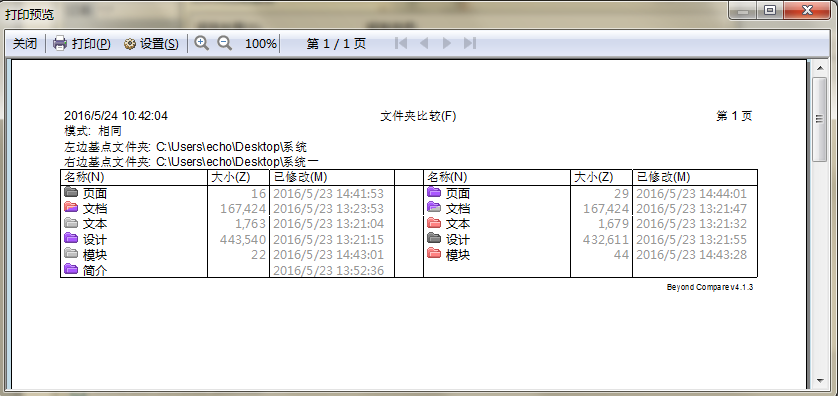838x396 pixels.
Task: Maximize the 打印预览 window
Action: (770, 10)
